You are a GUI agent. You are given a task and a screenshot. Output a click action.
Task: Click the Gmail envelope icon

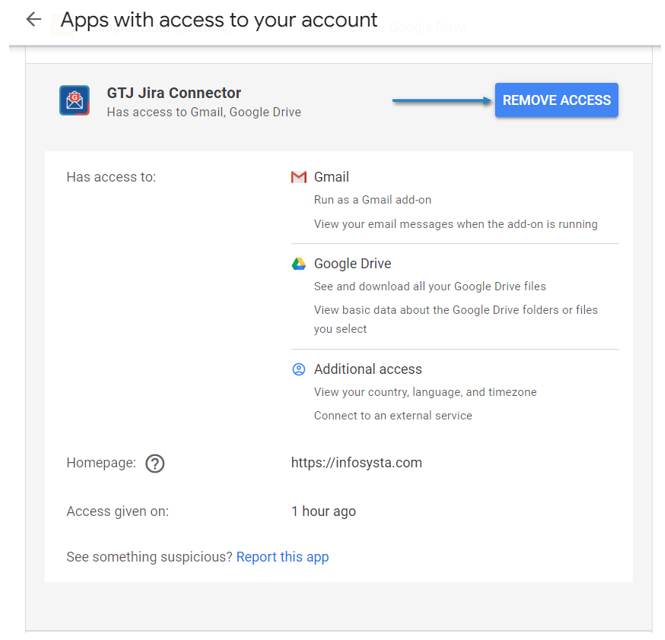pos(298,177)
